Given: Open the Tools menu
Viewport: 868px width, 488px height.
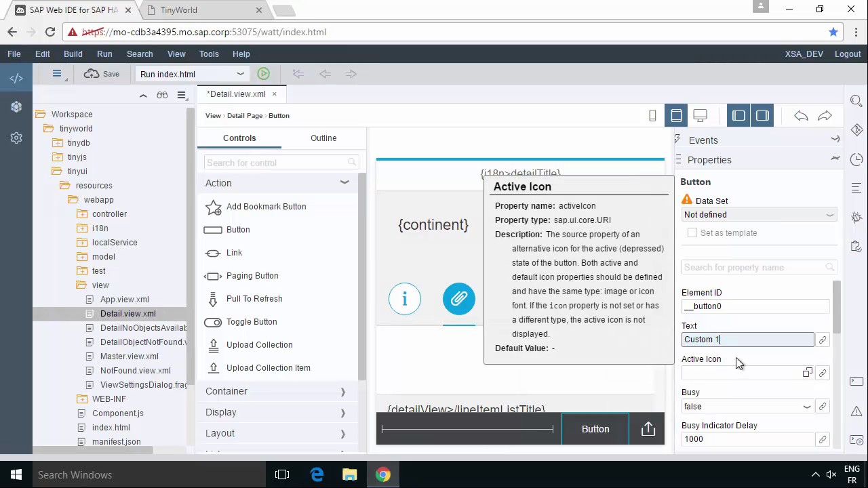Looking at the screenshot, I should tap(209, 54).
